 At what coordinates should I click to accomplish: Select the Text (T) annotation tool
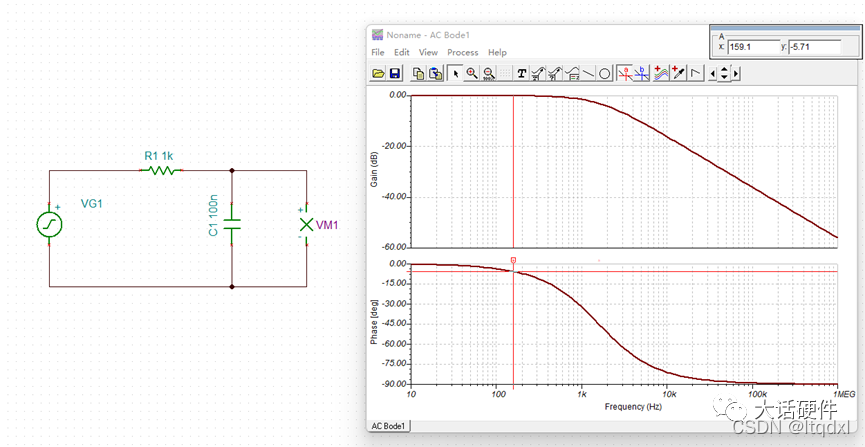coord(522,73)
